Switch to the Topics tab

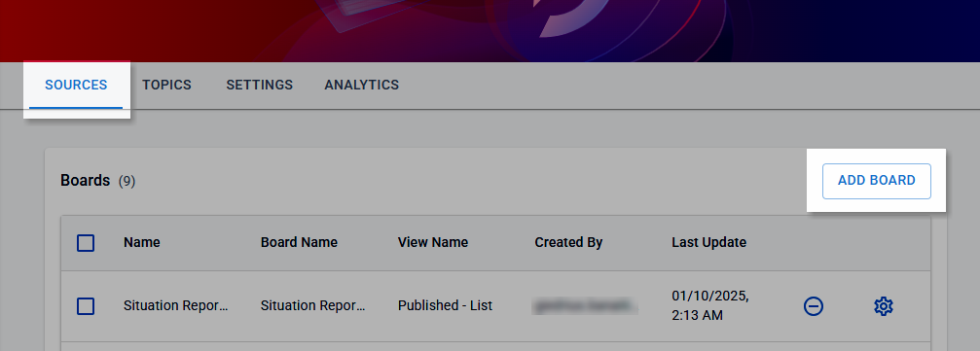pyautogui.click(x=166, y=85)
